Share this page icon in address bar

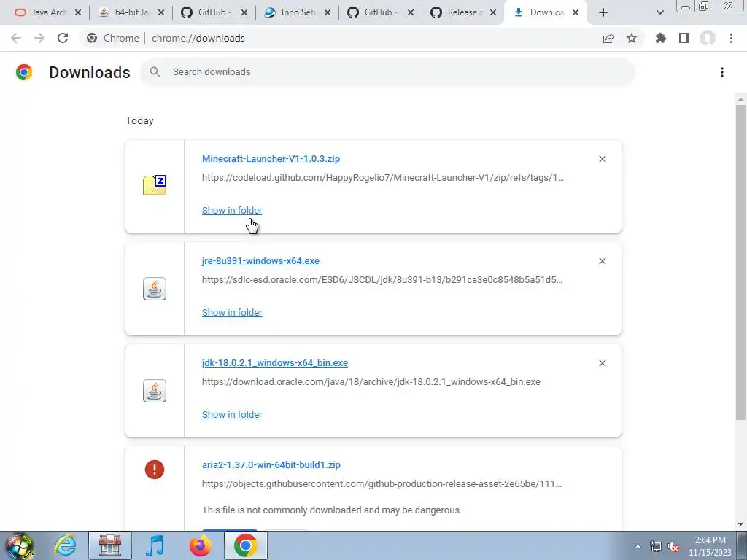608,39
